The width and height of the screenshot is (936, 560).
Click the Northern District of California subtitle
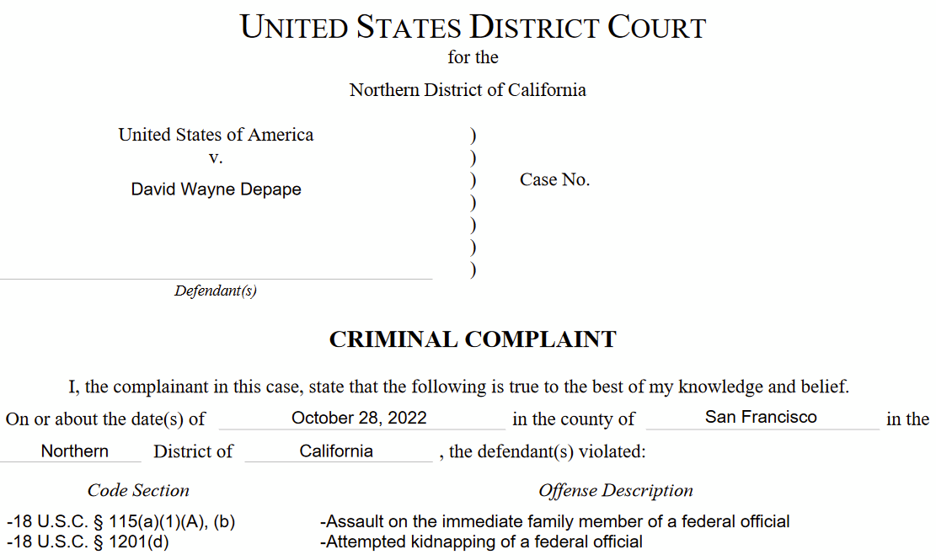[468, 90]
